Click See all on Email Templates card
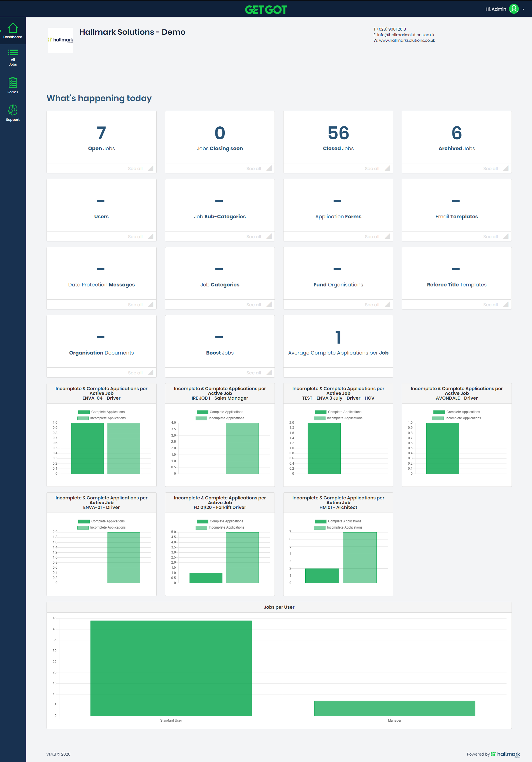 [491, 237]
